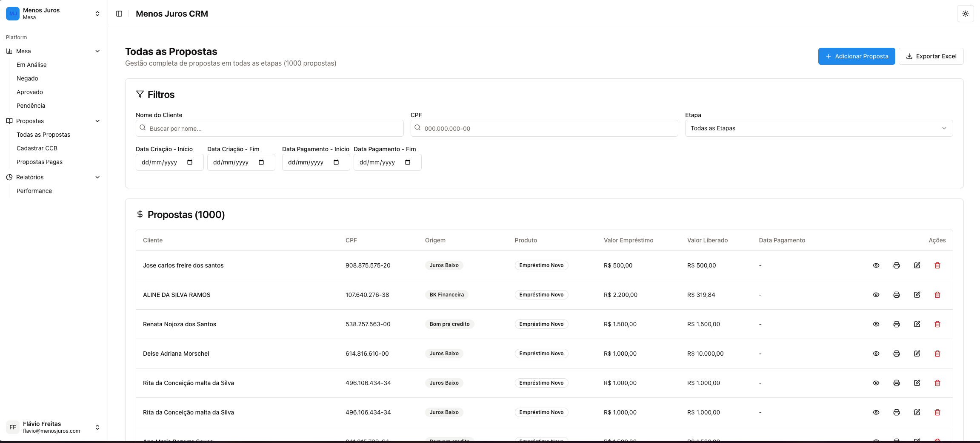Click the R$ 2.200,00 loan value

[x=621, y=295]
